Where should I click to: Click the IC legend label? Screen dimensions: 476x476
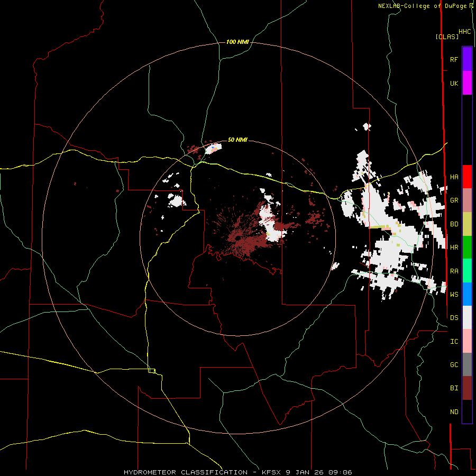tap(454, 342)
